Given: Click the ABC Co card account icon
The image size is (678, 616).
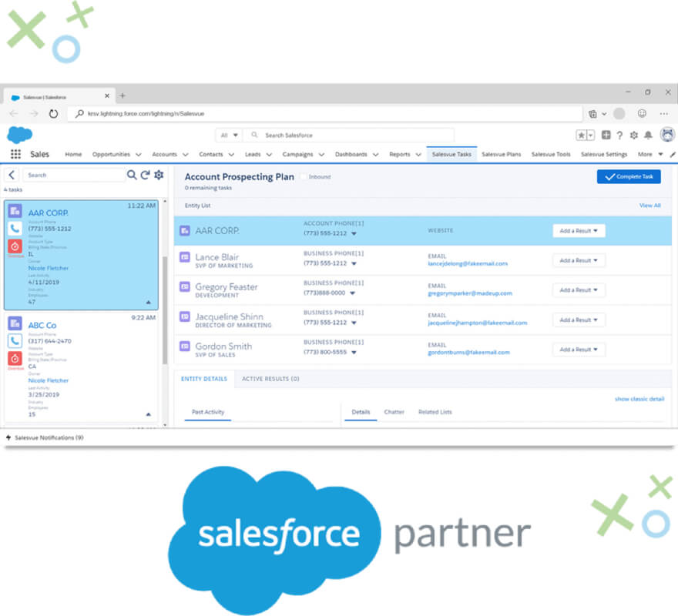Looking at the screenshot, I should [x=15, y=323].
